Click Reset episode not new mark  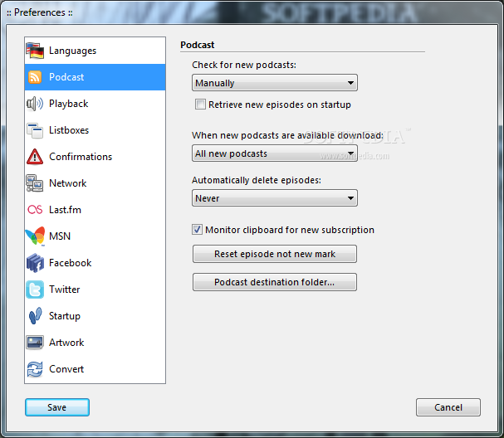pyautogui.click(x=275, y=254)
